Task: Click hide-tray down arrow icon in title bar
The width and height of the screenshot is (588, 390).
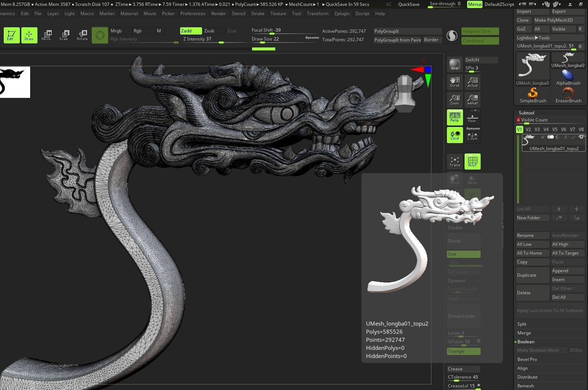Action: [x=570, y=4]
